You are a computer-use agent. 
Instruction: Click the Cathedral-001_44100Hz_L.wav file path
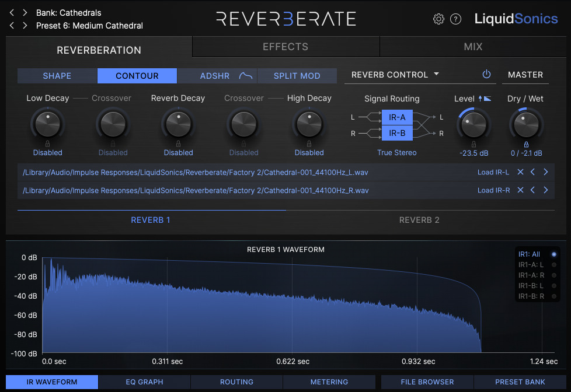(195, 172)
